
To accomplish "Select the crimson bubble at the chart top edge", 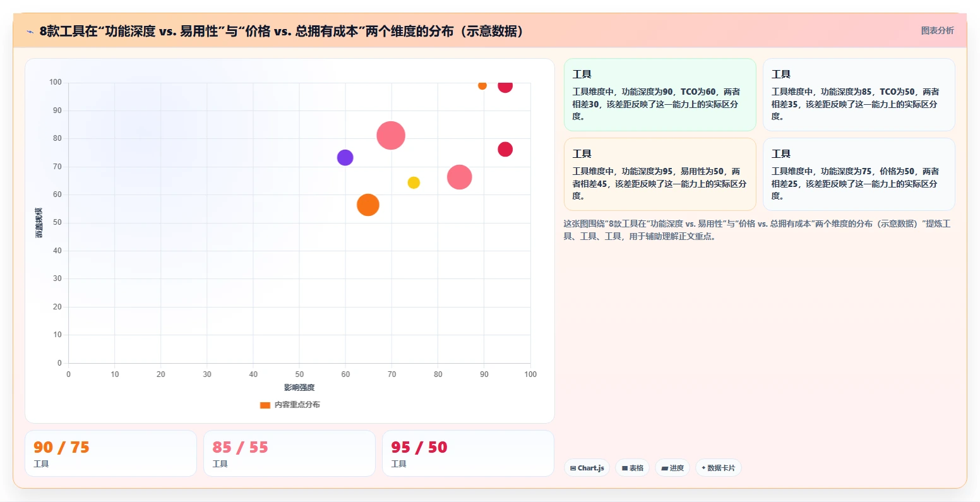I will (x=505, y=86).
